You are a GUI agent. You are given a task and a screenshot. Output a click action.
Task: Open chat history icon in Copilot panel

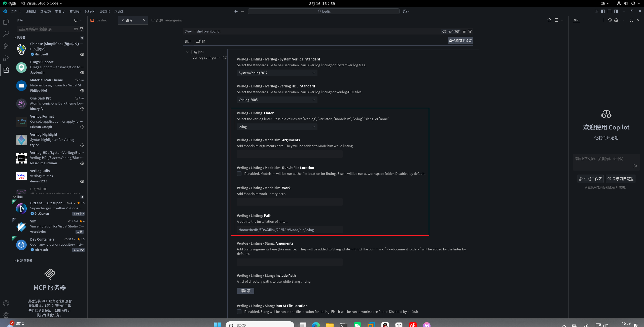(x=610, y=20)
